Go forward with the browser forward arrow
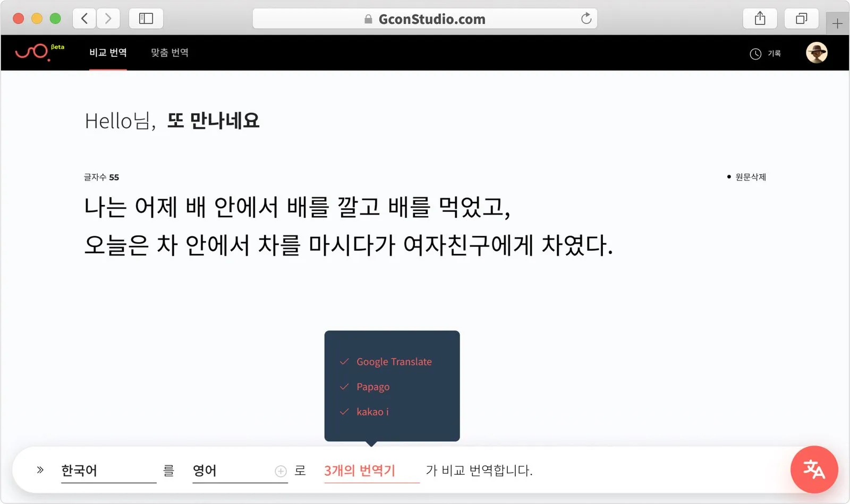This screenshot has height=504, width=850. 108,19
